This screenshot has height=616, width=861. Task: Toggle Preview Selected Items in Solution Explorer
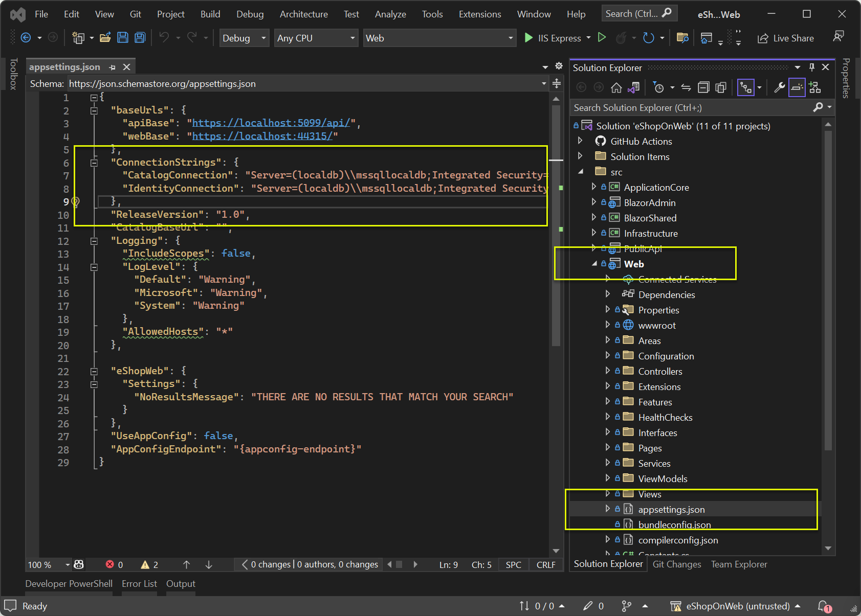pos(797,88)
